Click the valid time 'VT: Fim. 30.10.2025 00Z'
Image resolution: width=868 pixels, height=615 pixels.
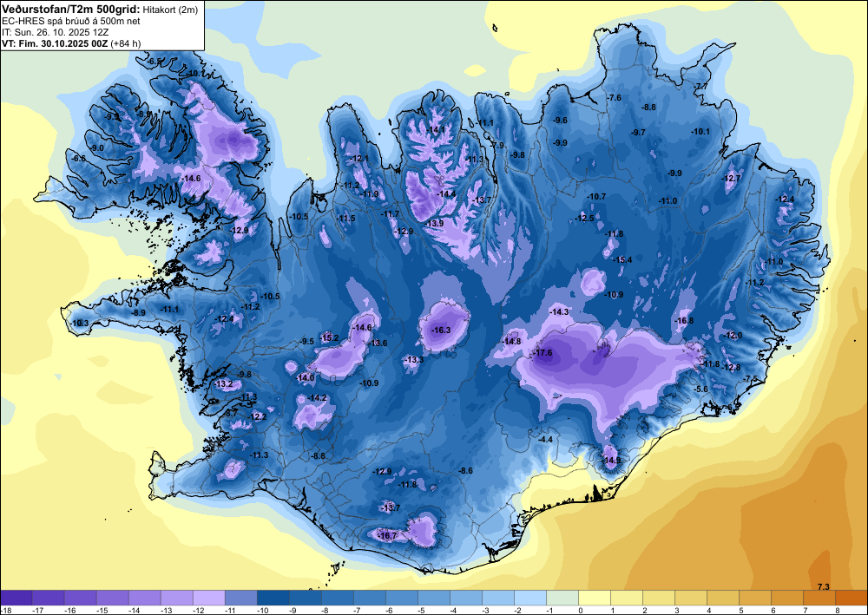click(56, 43)
